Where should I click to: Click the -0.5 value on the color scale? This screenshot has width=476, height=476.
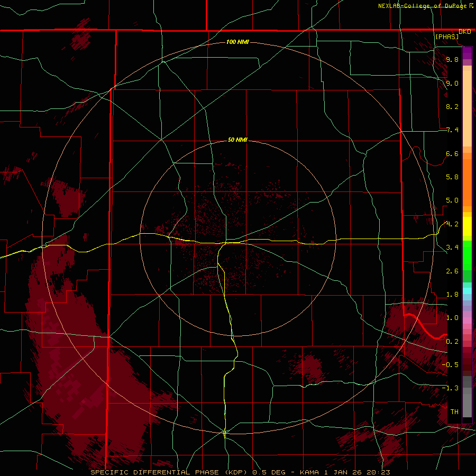(x=450, y=365)
